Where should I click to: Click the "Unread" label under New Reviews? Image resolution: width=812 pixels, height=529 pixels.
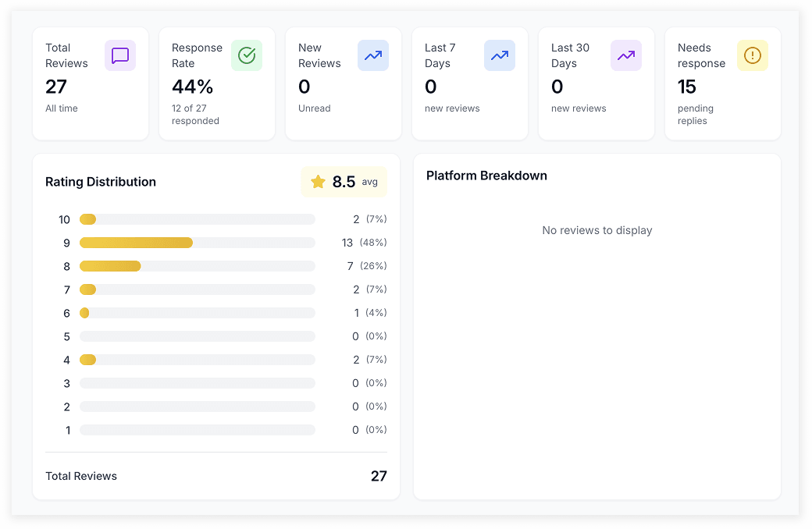(x=315, y=108)
